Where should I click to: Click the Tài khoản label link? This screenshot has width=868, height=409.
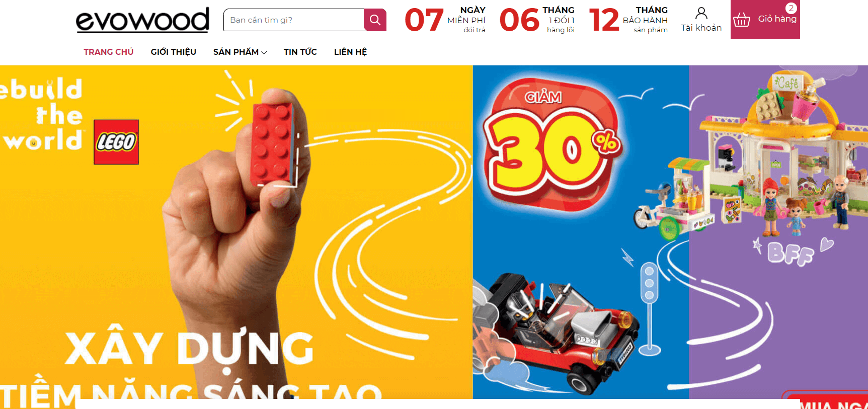[701, 28]
